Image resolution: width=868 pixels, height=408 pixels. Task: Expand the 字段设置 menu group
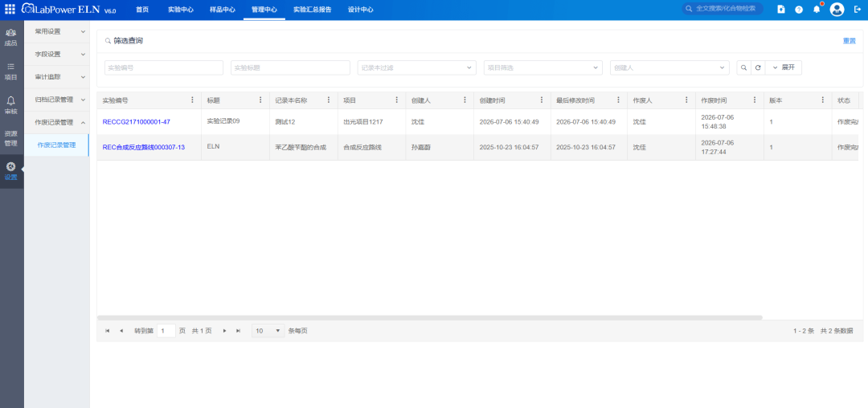56,54
